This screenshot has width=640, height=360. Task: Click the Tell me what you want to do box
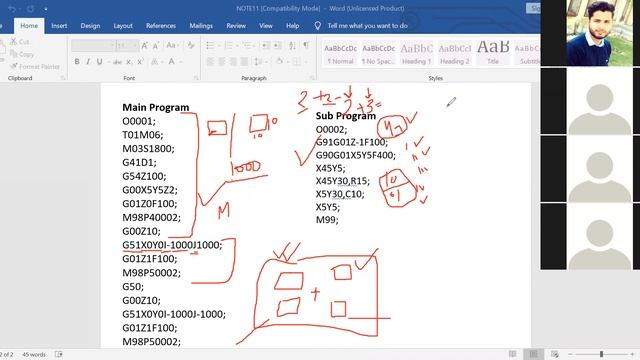pyautogui.click(x=367, y=26)
